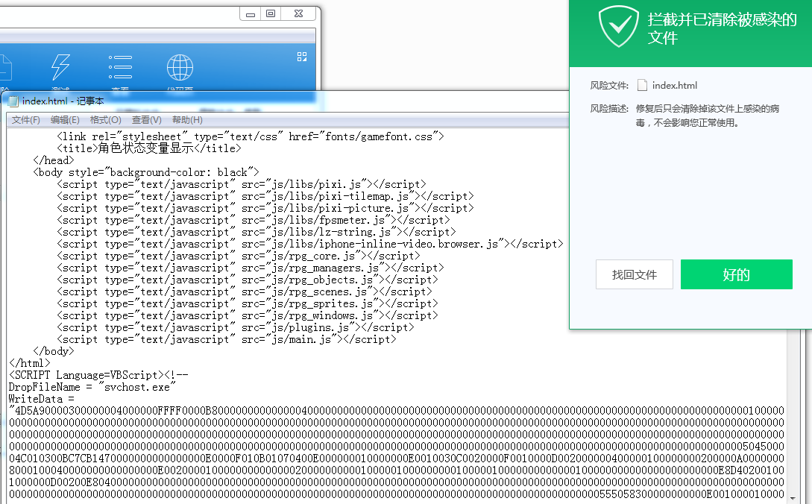
Task: Click the js/libs/pixi-tilemap.js script line
Action: pos(265,196)
